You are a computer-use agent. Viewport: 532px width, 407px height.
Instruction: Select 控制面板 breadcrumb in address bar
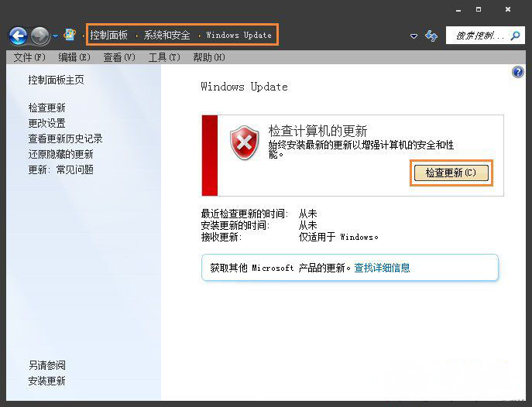[108, 35]
